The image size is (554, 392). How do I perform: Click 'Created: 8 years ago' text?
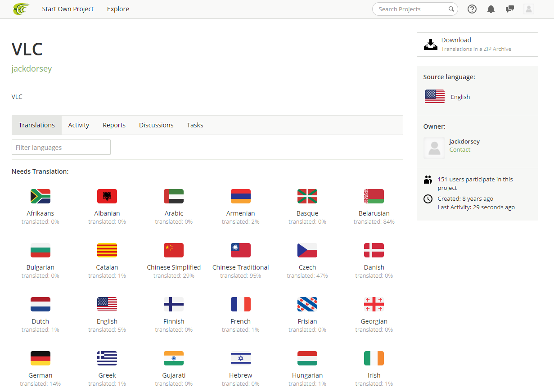(465, 198)
